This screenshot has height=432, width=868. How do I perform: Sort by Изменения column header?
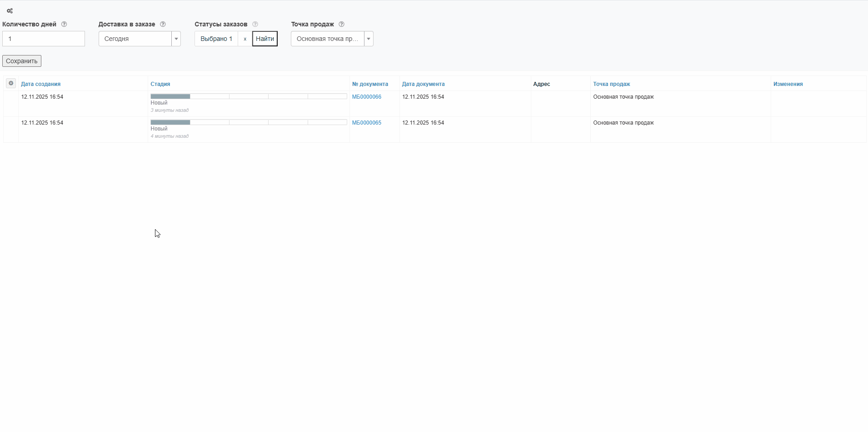click(788, 84)
